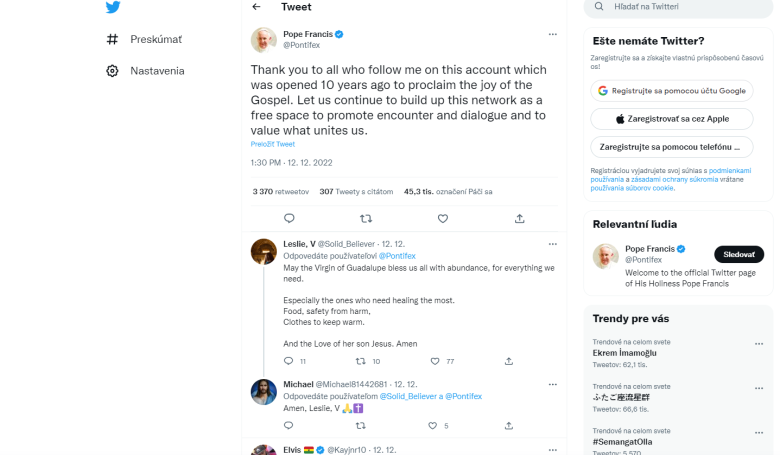Screen dimensions: 780x455
Task: Reply to Michael's comment
Action: pyautogui.click(x=289, y=425)
